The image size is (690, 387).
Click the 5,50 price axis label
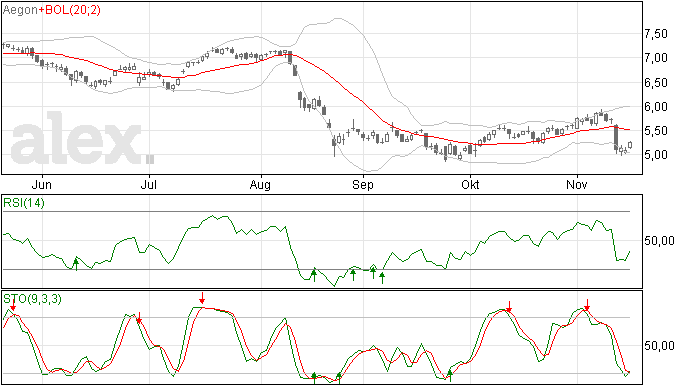click(656, 131)
